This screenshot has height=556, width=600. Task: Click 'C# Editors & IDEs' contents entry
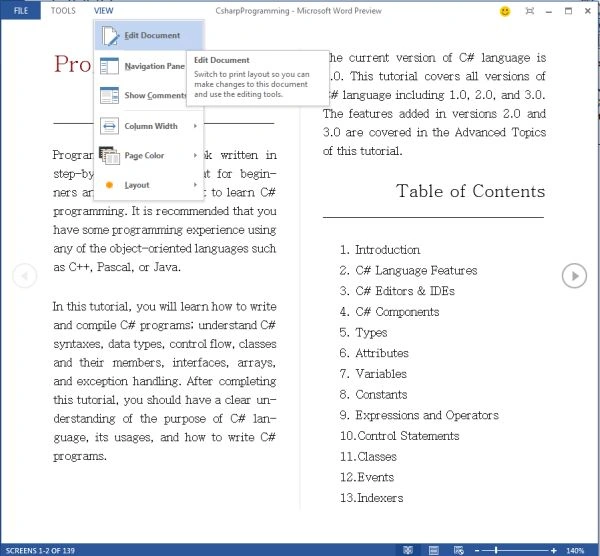[405, 291]
